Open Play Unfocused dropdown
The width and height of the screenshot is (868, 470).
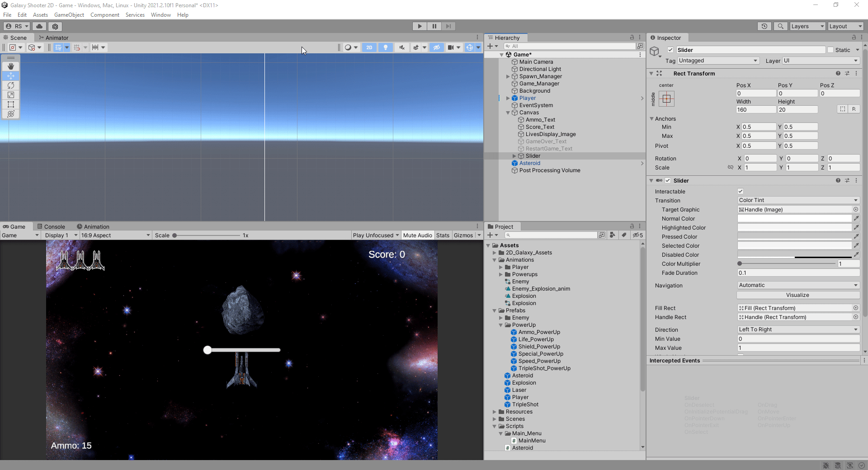pos(376,235)
